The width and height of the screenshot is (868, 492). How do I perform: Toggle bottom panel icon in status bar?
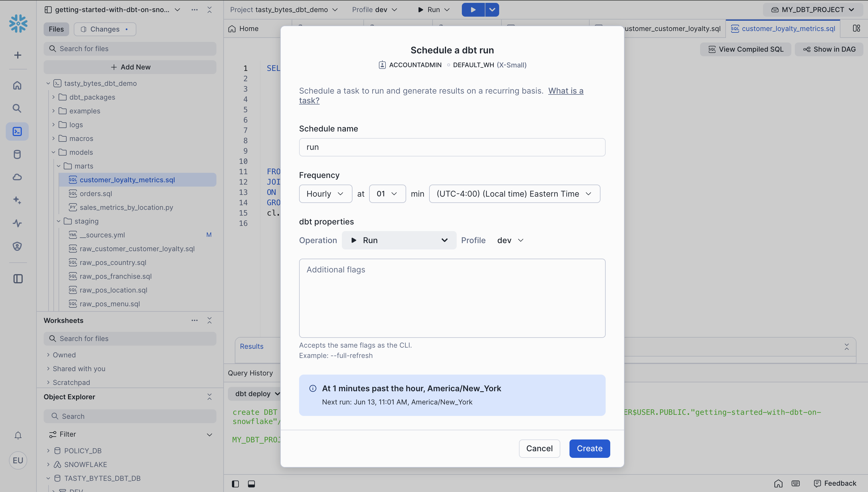pos(251,484)
